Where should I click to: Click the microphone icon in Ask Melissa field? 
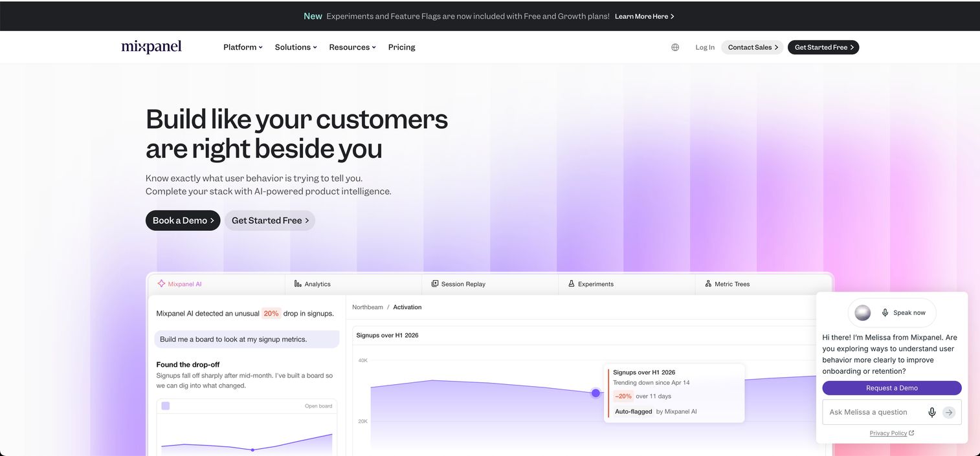[x=932, y=412]
